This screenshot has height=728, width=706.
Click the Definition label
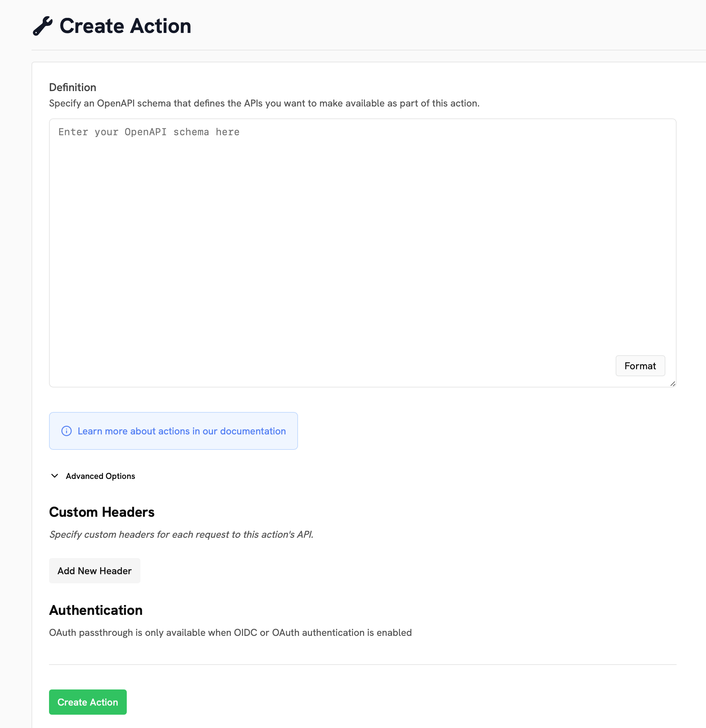(x=73, y=87)
